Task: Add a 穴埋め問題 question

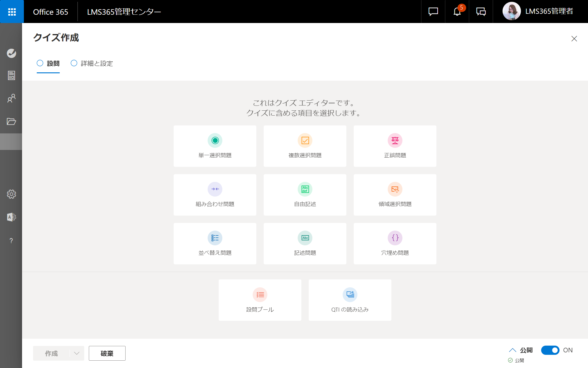Action: (x=395, y=243)
